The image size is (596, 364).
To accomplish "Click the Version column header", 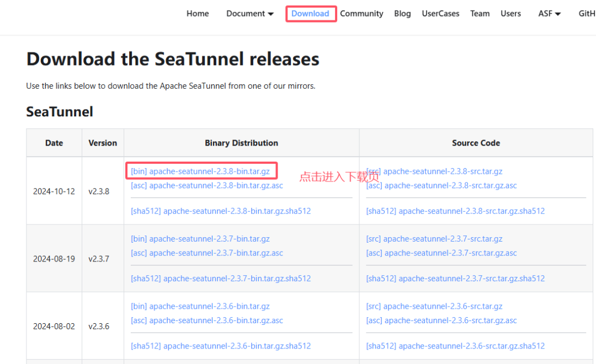I will click(103, 143).
